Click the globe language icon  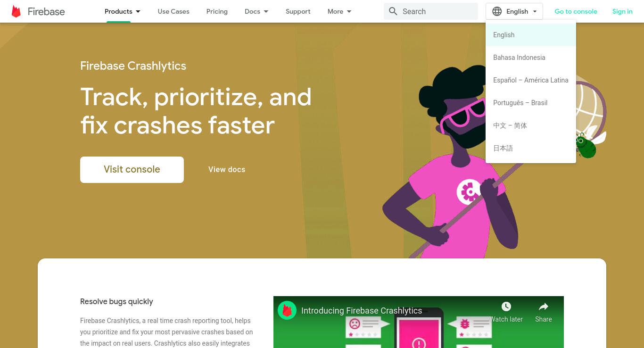[497, 11]
